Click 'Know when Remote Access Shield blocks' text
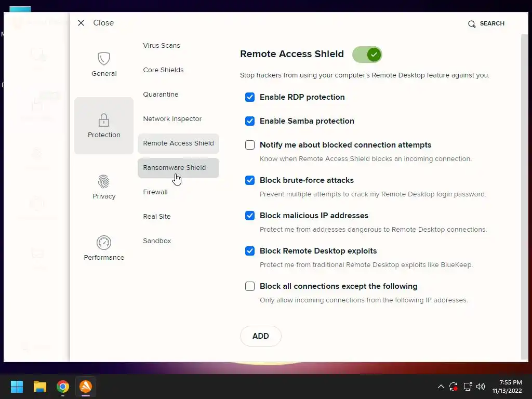 tap(366, 159)
